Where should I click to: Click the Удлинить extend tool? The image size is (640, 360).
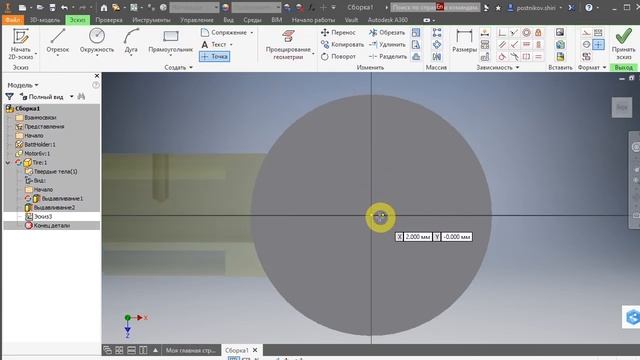(387, 44)
